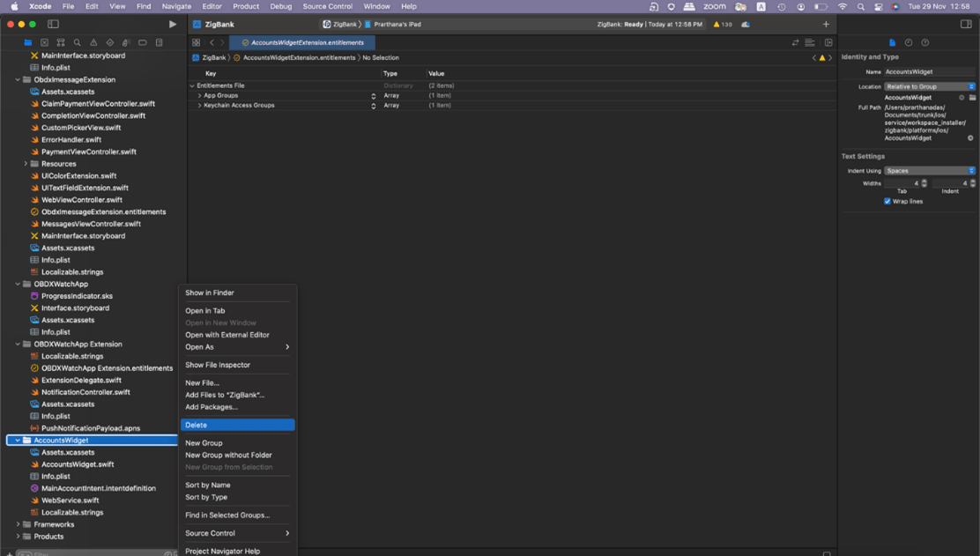The width and height of the screenshot is (980, 556).
Task: Go back in editor history
Action: click(x=212, y=42)
